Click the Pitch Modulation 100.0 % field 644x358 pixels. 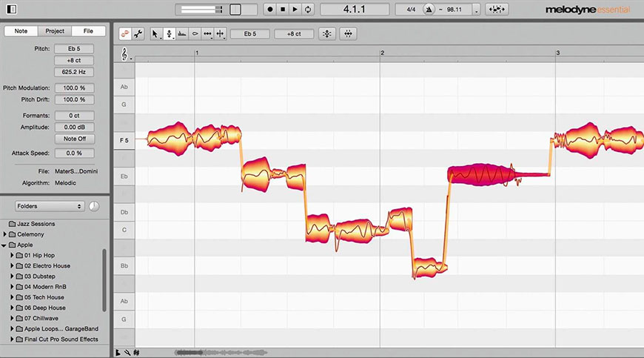click(x=74, y=88)
